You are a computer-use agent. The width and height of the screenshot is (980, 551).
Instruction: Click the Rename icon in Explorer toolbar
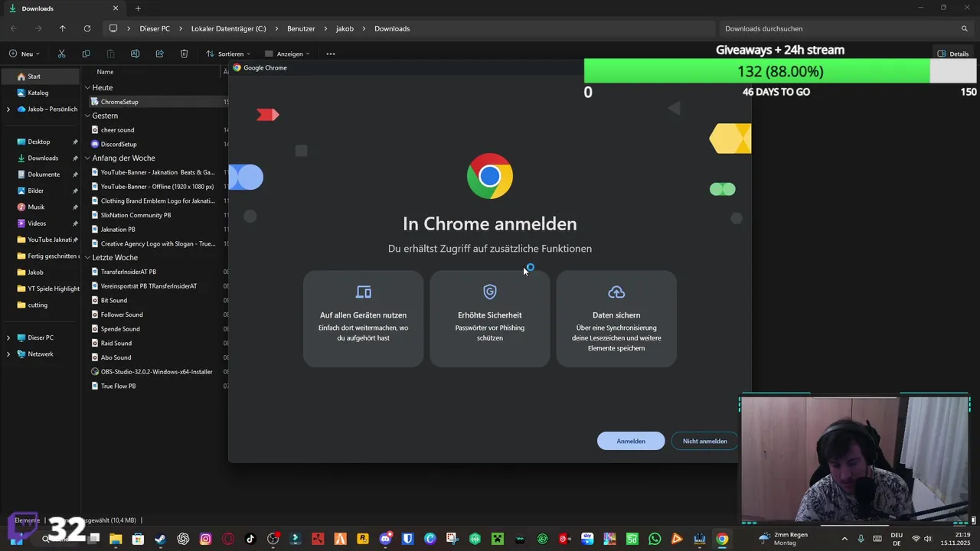tap(135, 54)
